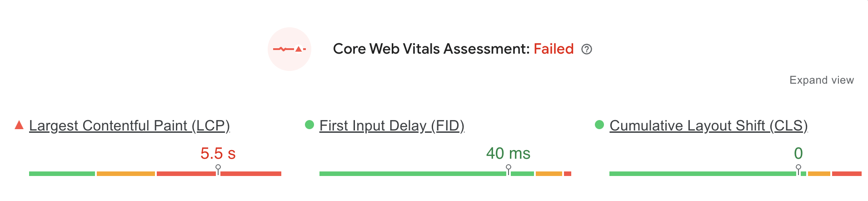Viewport: 868px width, 201px height.
Task: Click the orange segment of FID bar
Action: point(549,174)
